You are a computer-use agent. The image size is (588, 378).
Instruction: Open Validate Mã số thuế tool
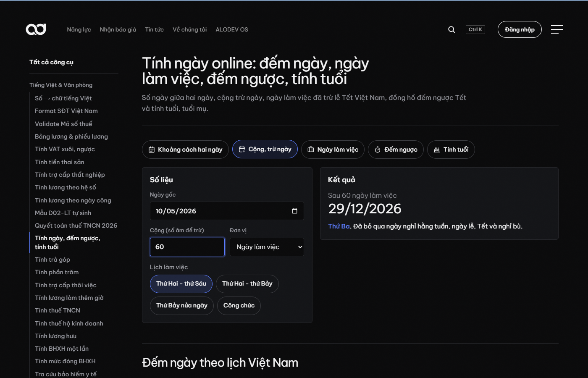tap(63, 124)
